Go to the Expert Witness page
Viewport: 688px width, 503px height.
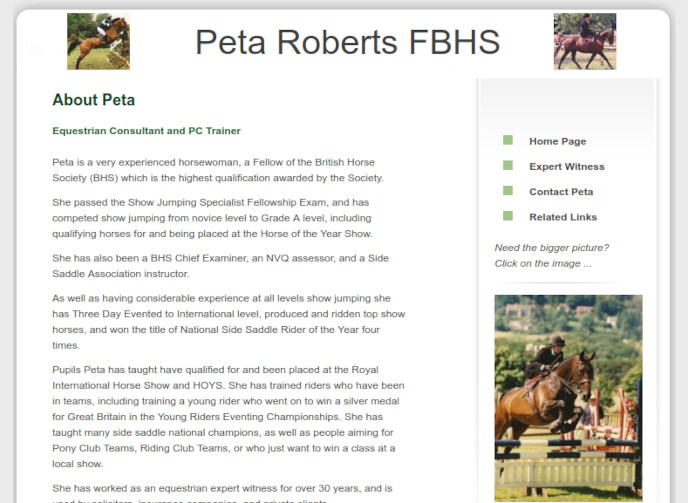click(566, 166)
